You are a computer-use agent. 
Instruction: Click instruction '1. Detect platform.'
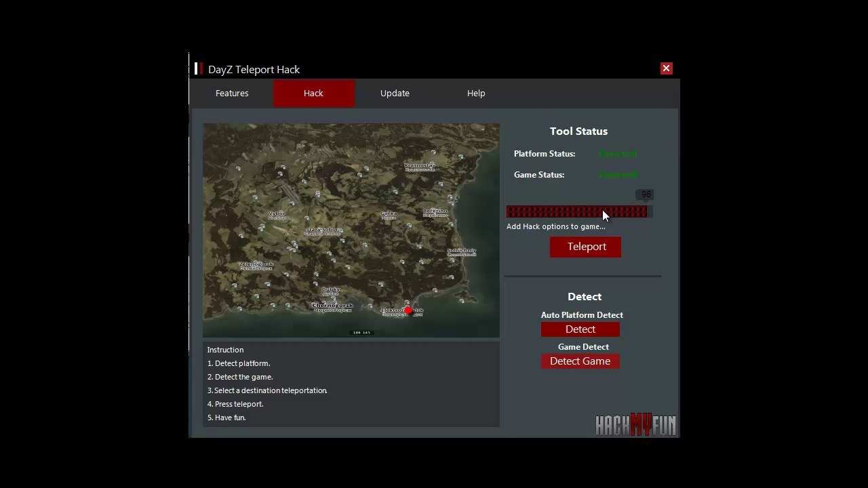[239, 363]
